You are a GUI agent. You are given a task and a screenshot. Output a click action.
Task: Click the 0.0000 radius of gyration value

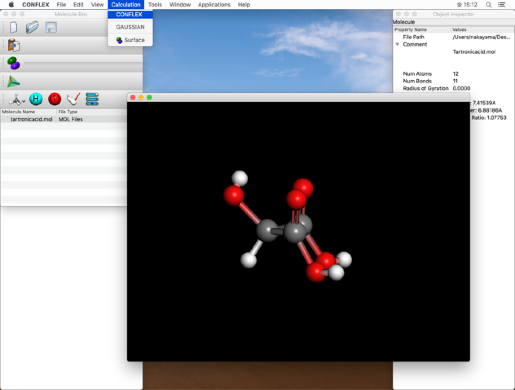(x=461, y=88)
